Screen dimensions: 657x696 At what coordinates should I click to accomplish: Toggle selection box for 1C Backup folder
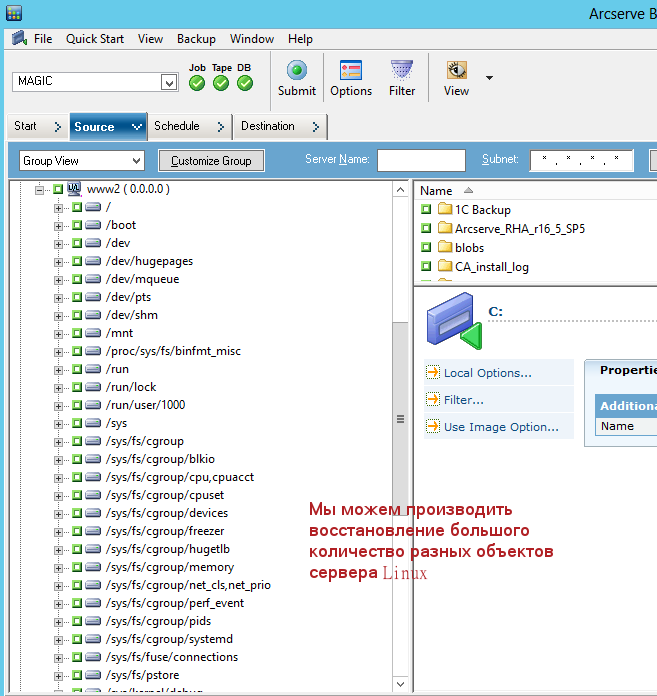[426, 209]
